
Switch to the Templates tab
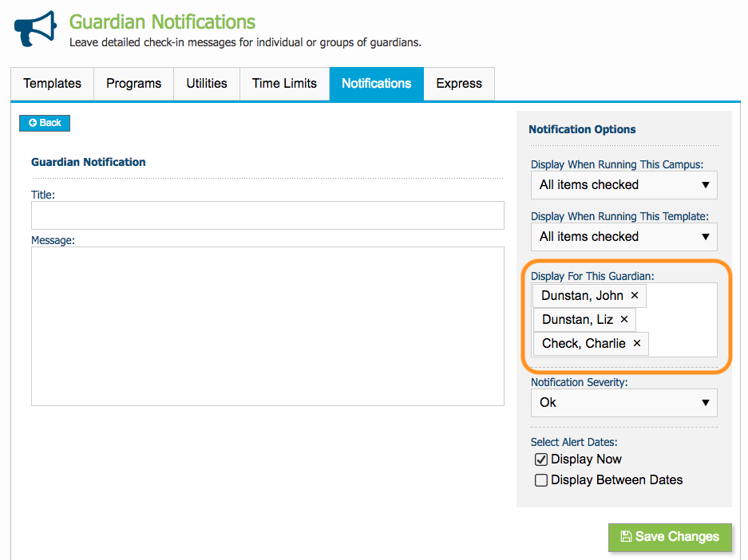(53, 84)
